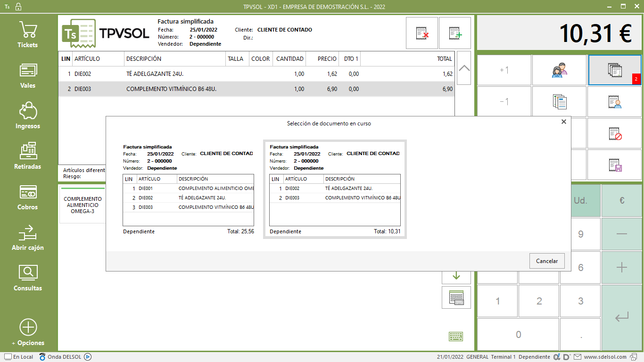Close the document selection dialog

pos(563,122)
